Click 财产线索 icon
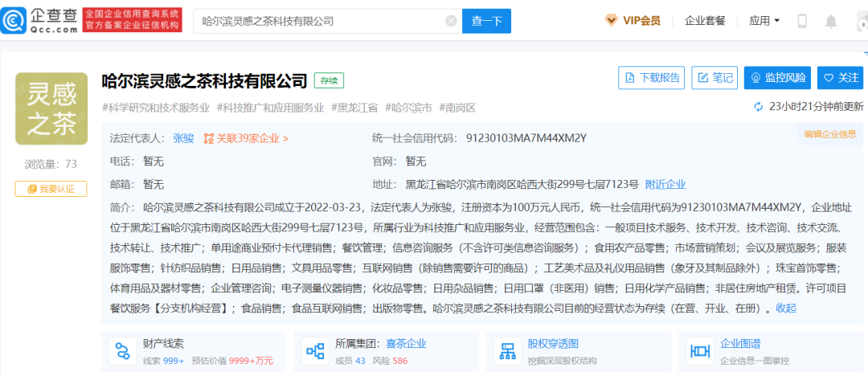The image size is (868, 376). point(122,351)
